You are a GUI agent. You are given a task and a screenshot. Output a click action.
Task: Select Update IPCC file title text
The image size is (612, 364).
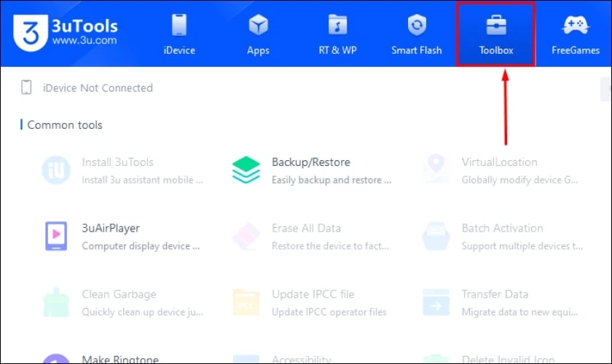(x=313, y=294)
